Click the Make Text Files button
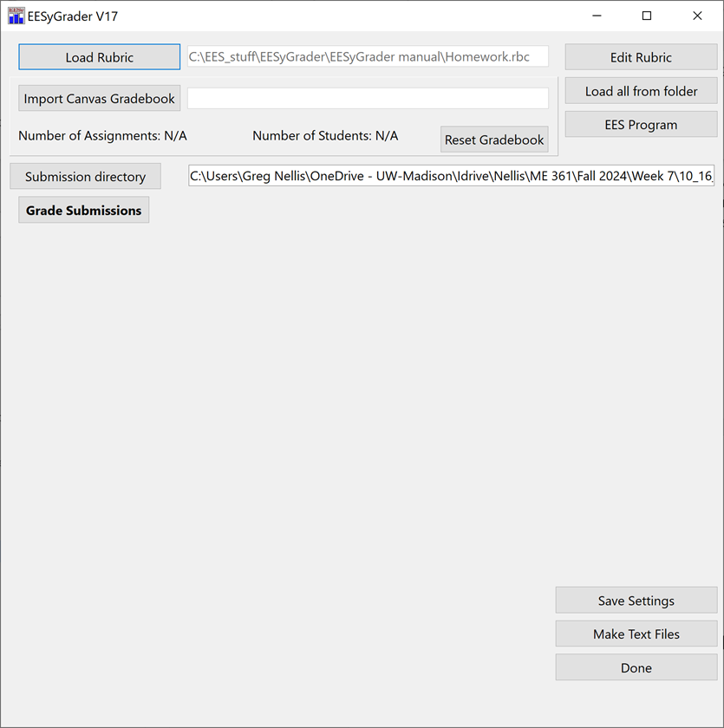Image resolution: width=724 pixels, height=728 pixels. [636, 634]
